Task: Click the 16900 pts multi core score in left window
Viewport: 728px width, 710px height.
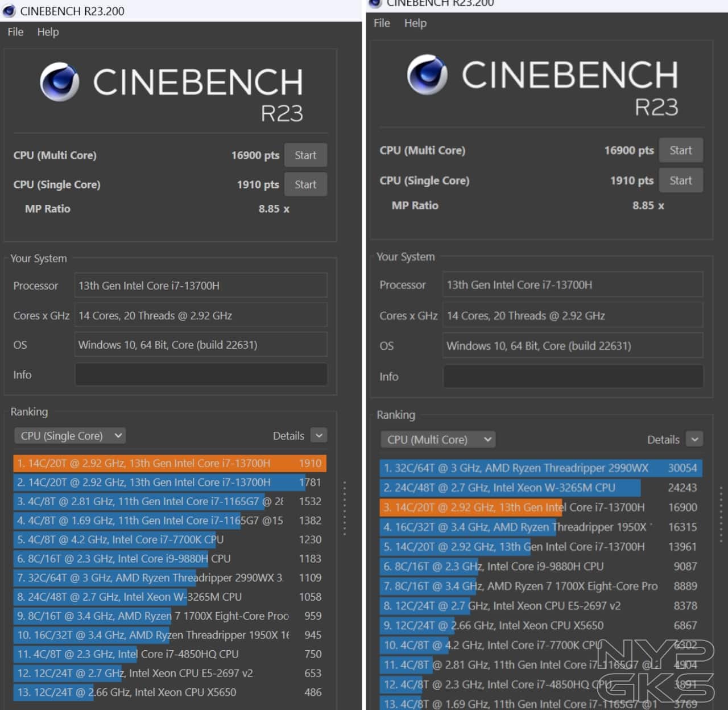Action: pyautogui.click(x=255, y=155)
